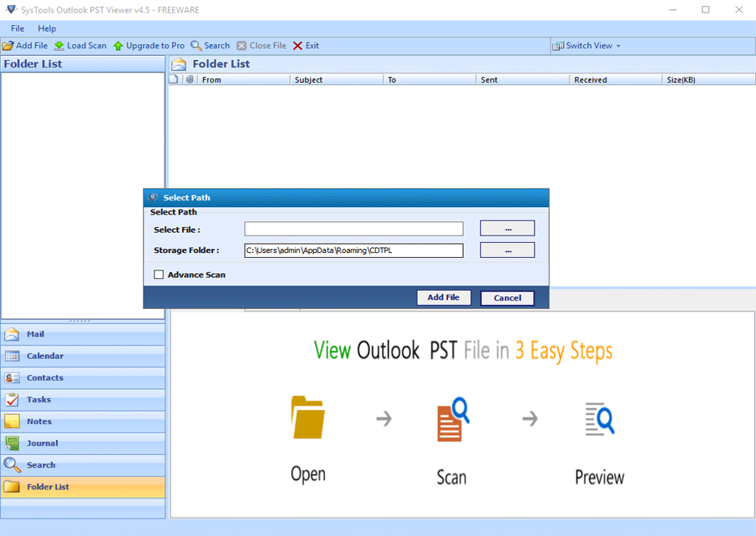Sort by the Size(KB) column header
756x536 pixels.
(708, 79)
